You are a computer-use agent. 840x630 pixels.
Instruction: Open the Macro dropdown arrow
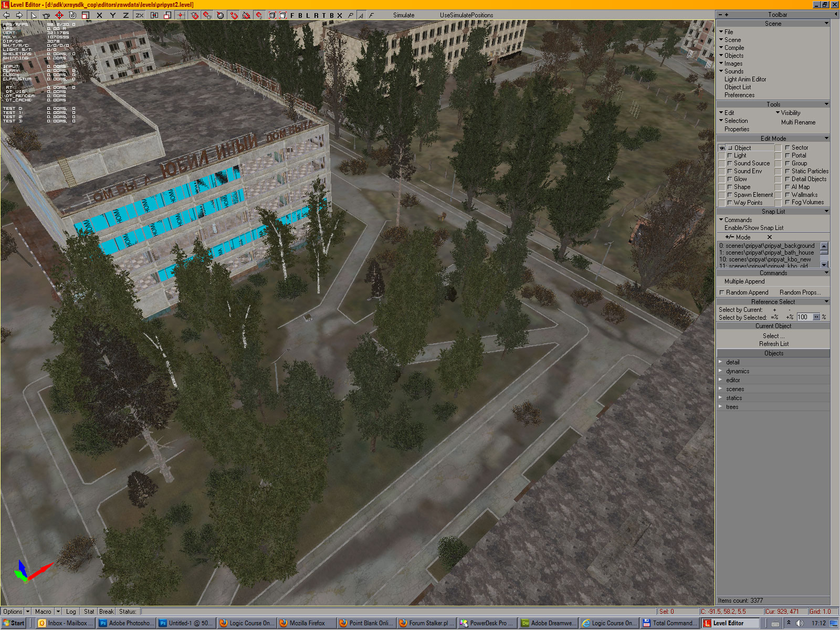click(58, 612)
